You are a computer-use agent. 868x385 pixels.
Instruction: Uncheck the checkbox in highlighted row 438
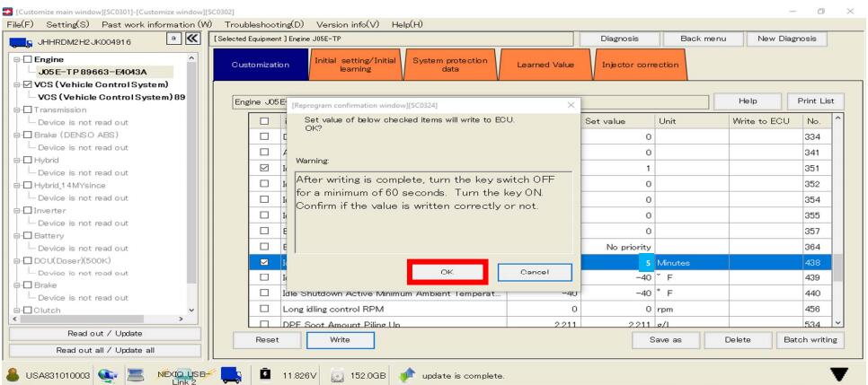coord(264,262)
